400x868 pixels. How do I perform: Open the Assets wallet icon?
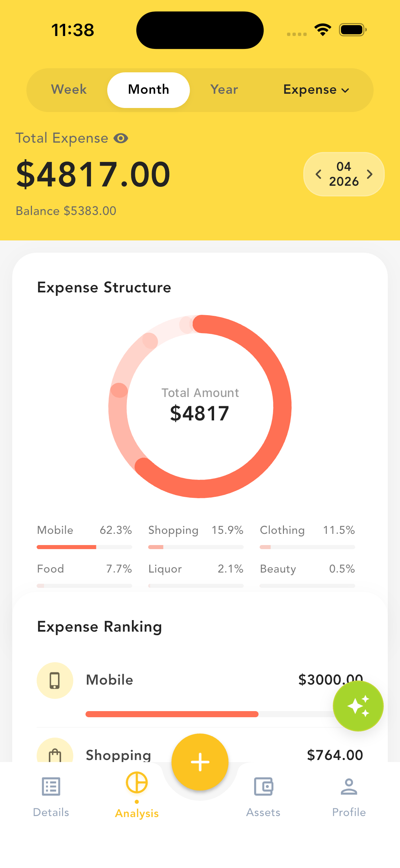(264, 786)
